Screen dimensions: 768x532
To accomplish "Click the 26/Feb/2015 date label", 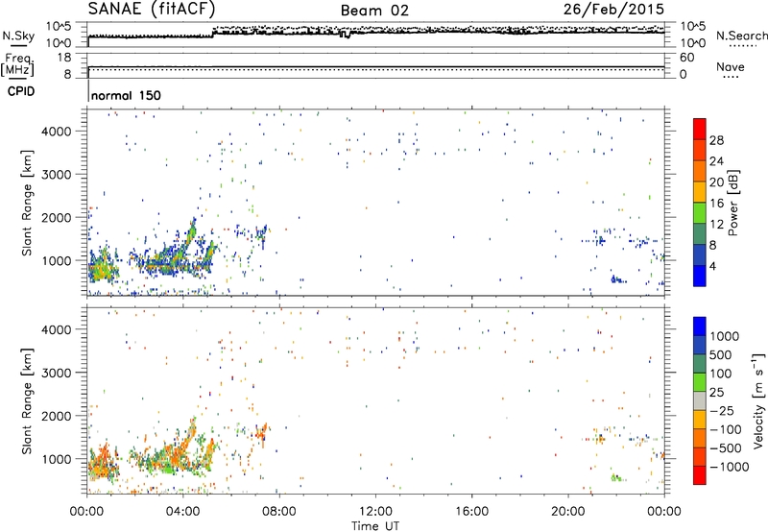I will 613,9.
